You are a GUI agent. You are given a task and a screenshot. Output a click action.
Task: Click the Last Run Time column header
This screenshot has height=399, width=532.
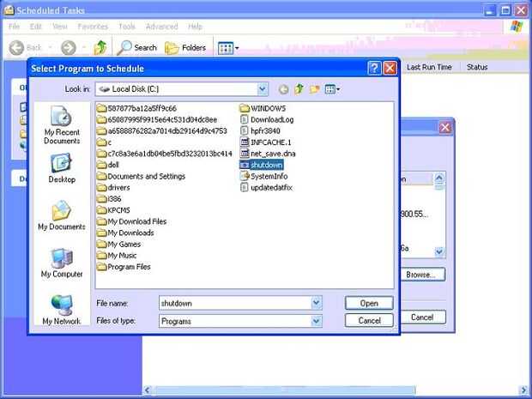click(x=429, y=67)
